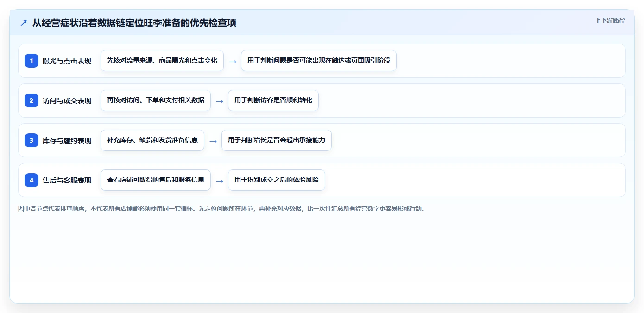The height and width of the screenshot is (313, 644).
Task: Select the step 1 number badge
Action: [32, 60]
